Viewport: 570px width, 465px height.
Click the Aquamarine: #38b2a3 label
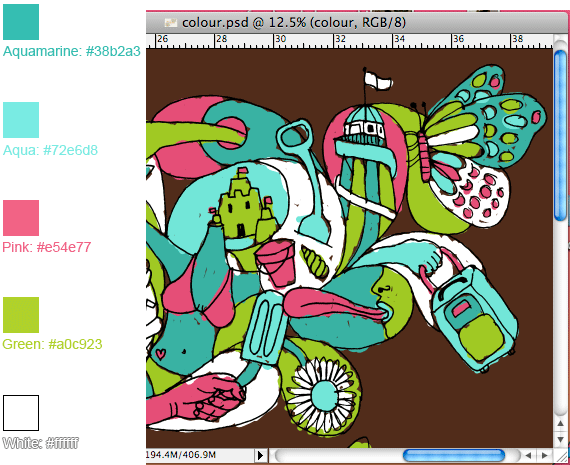click(x=72, y=51)
